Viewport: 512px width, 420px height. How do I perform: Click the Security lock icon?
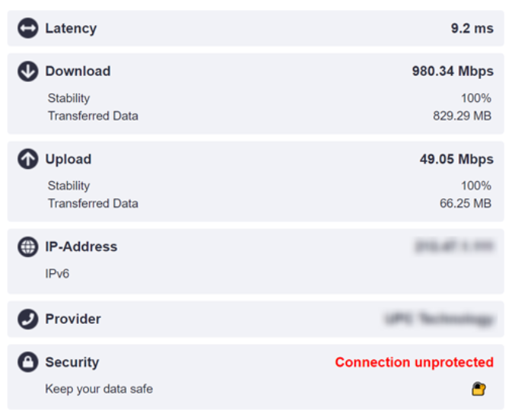[27, 362]
